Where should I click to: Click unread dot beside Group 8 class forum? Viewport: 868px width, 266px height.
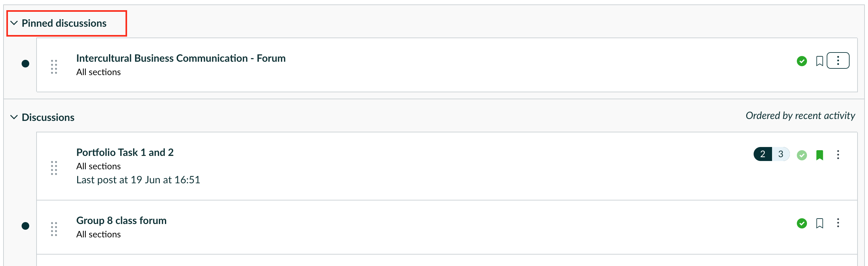(25, 226)
